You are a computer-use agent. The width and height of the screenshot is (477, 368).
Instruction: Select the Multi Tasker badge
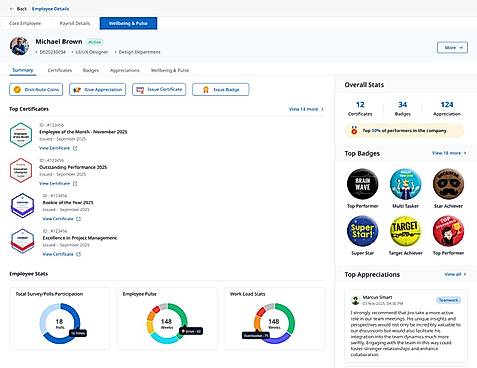(x=405, y=184)
